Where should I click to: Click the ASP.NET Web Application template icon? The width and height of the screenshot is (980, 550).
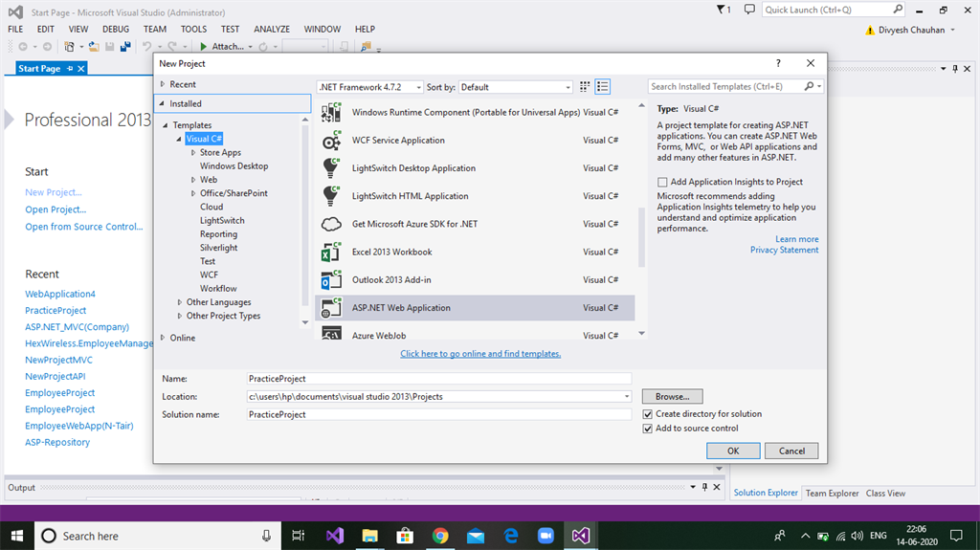click(x=331, y=307)
